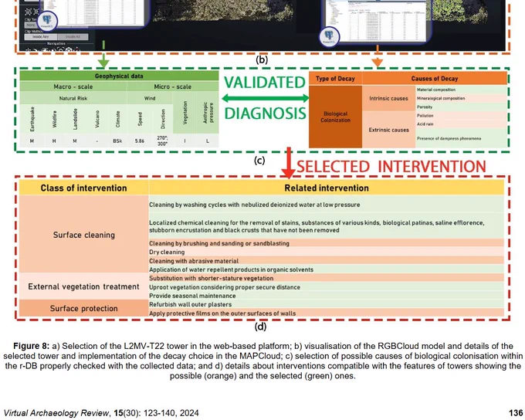Image resolution: width=525 pixels, height=420 pixels.
Task: Click the PostgreSQL logo beside the right database window
Action: coord(330,36)
